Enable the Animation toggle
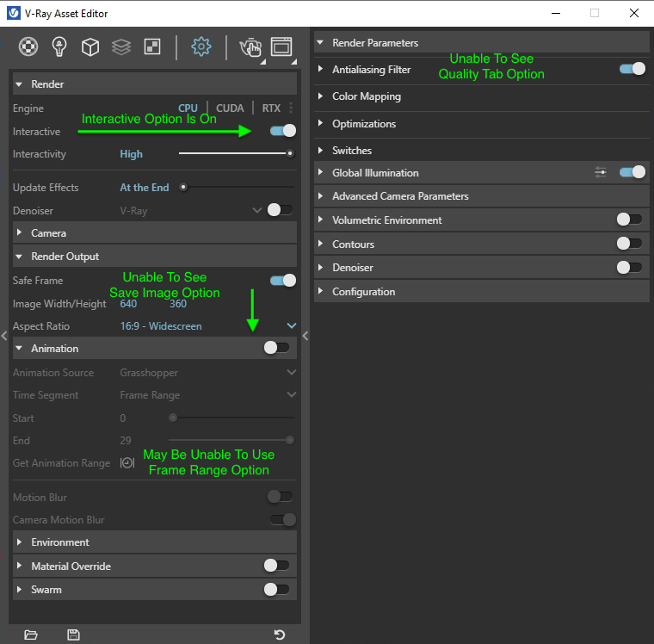Viewport: 654px width, 644px height. tap(276, 347)
